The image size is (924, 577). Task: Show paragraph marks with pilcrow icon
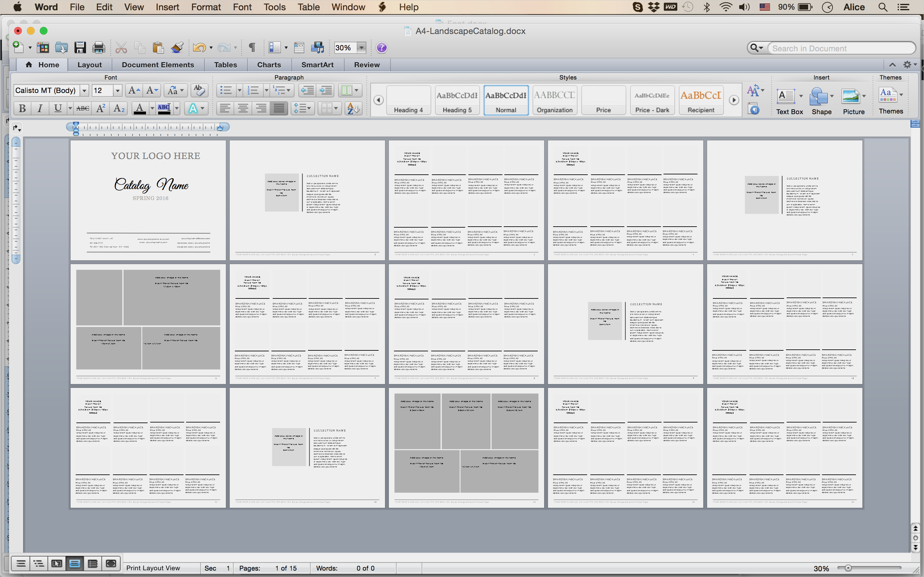pyautogui.click(x=252, y=48)
